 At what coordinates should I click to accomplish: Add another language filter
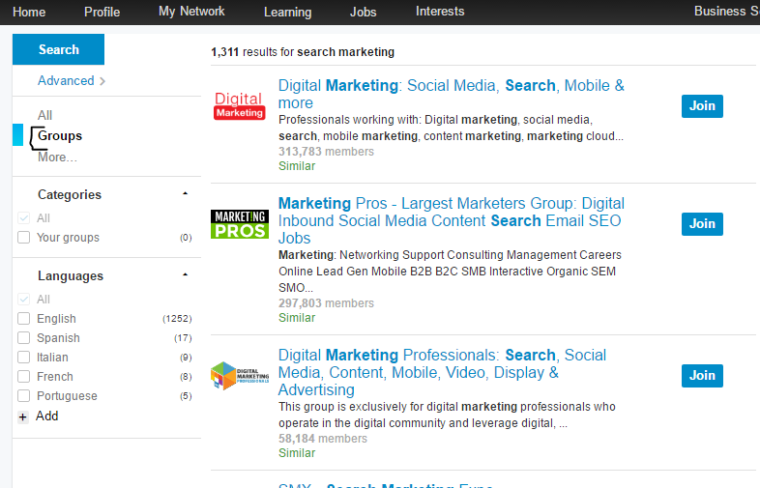point(47,416)
